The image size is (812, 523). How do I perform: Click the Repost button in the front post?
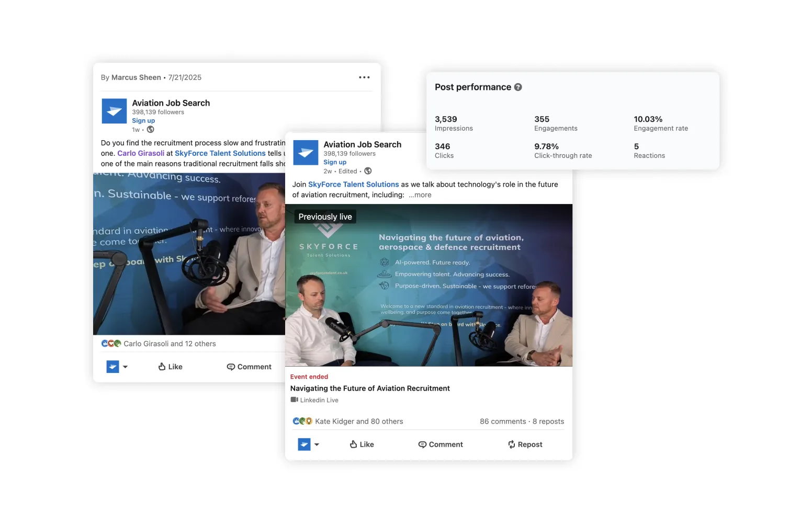[x=525, y=444]
